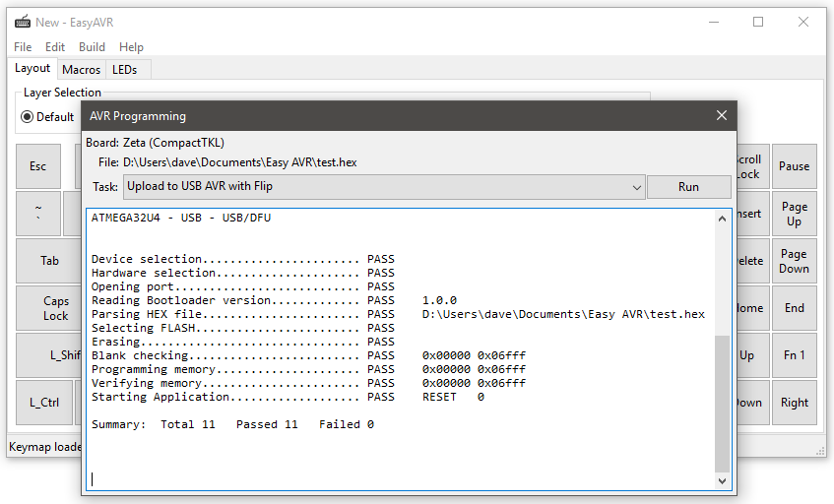Viewport: 834px width, 504px height.
Task: Click the Page Down key button
Action: click(794, 261)
